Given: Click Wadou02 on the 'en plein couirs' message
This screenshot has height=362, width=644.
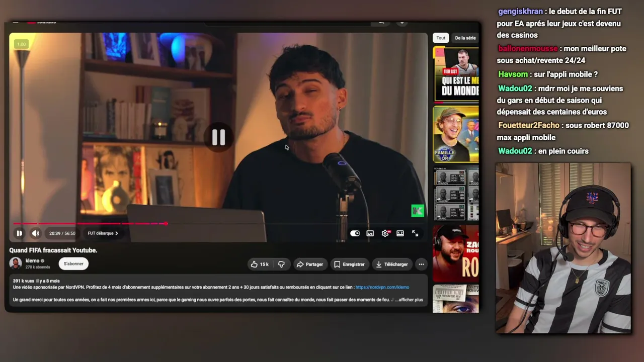Looking at the screenshot, I should point(515,151).
